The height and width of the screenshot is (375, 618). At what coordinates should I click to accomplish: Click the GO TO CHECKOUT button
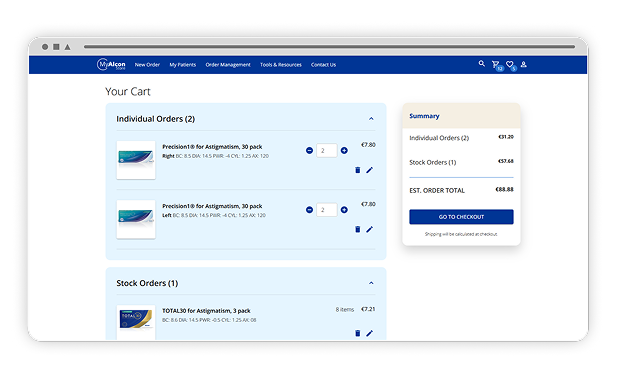coord(461,217)
